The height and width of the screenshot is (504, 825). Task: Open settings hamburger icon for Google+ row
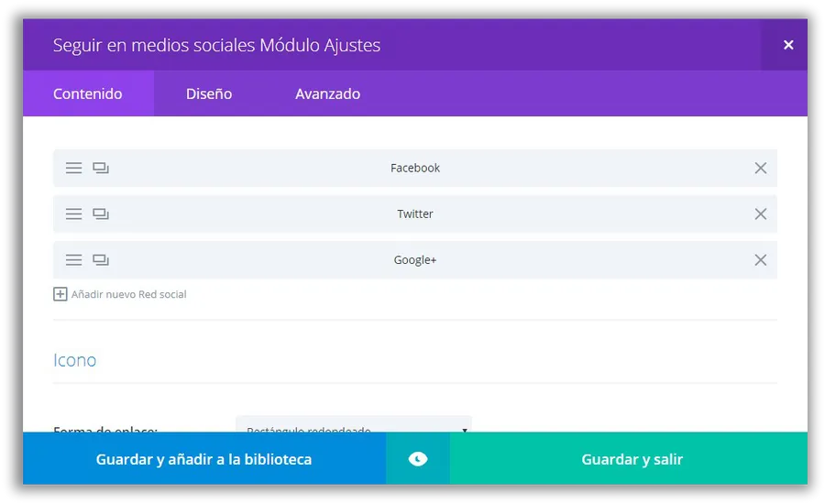74,260
